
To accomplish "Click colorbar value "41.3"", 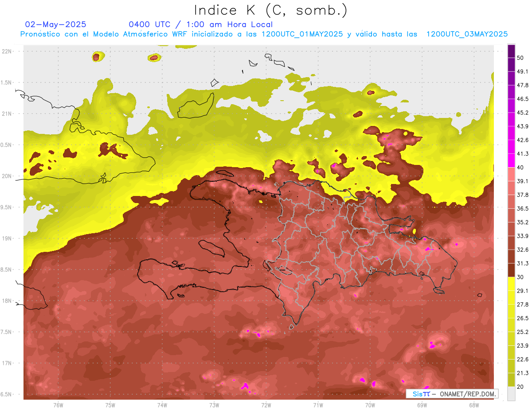I will pyautogui.click(x=523, y=154).
